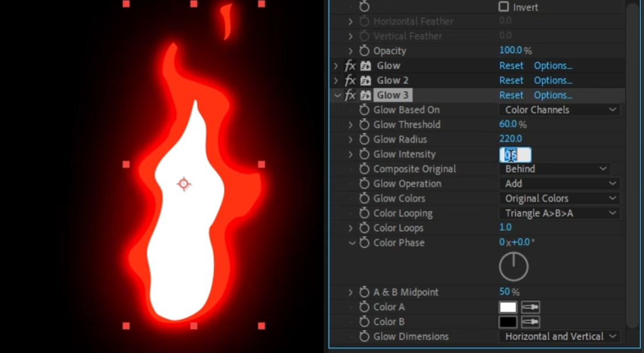Expand Color Loops property

point(351,228)
